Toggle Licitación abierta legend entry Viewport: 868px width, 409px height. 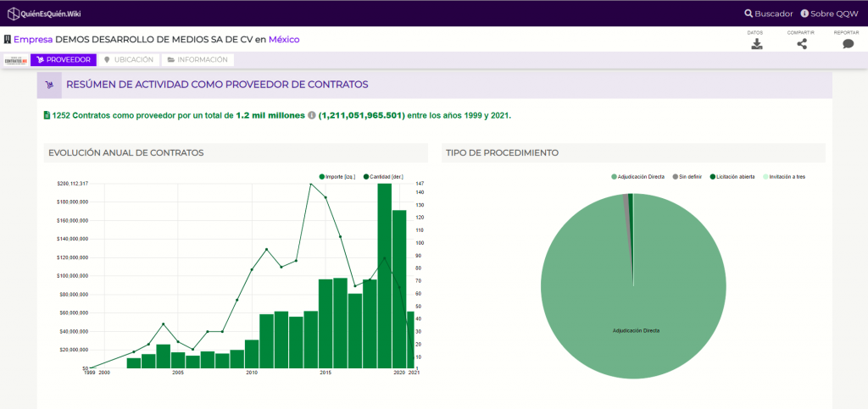(732, 177)
